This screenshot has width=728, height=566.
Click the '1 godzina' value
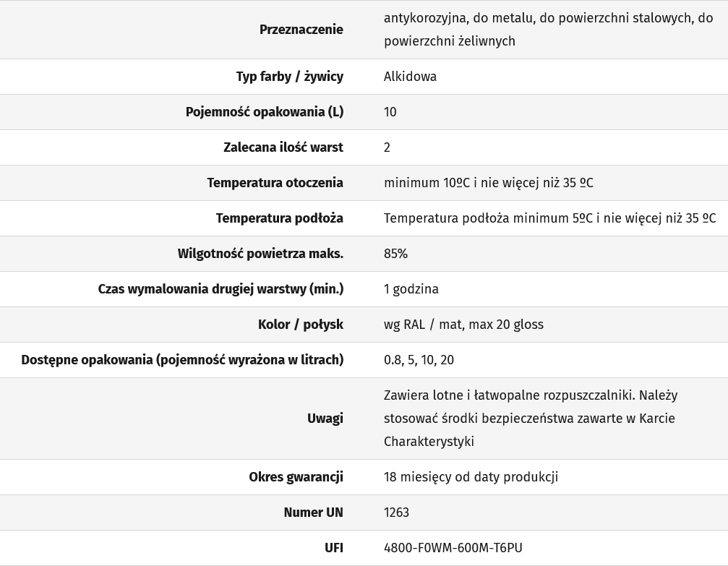[x=411, y=289]
